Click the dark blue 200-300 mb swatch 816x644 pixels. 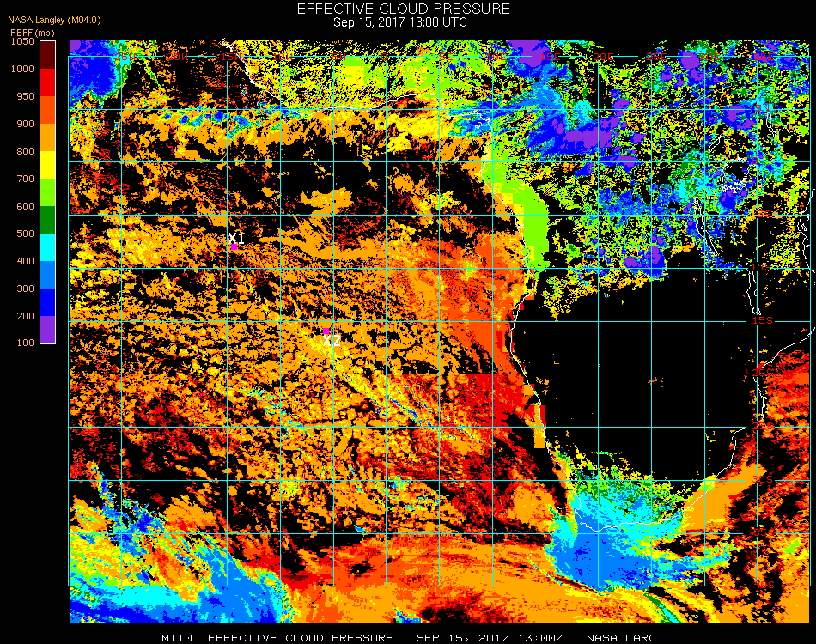47,302
